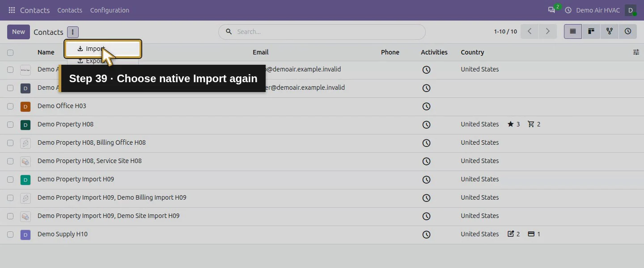
Task: Sort by Phone column header
Action: pyautogui.click(x=390, y=52)
